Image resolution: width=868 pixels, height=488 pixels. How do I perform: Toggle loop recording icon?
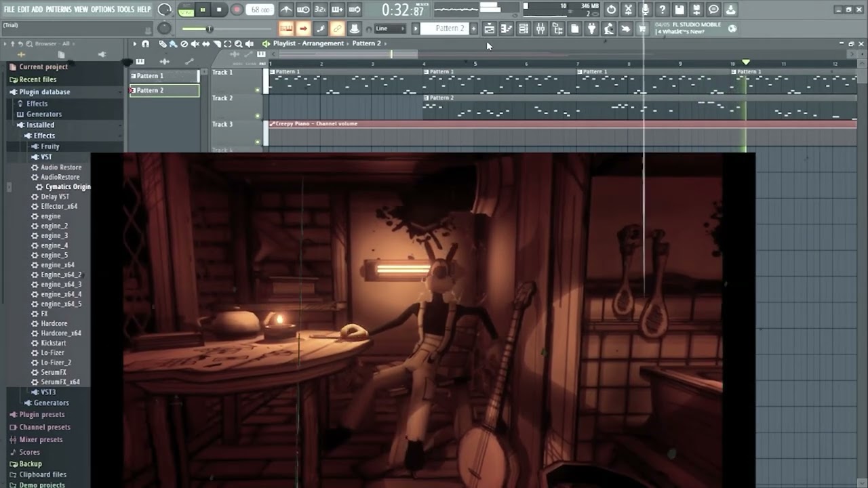coord(355,9)
